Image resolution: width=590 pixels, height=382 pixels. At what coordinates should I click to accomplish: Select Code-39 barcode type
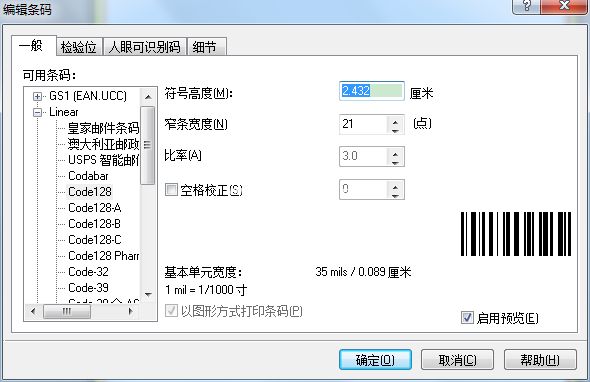(x=88, y=288)
